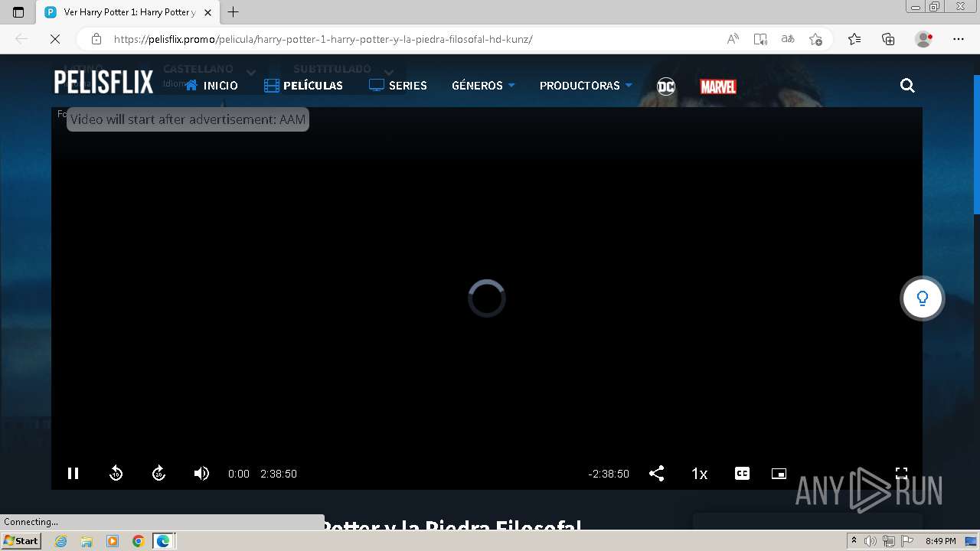The height and width of the screenshot is (551, 980).
Task: Open the Read aloud icon
Action: point(733,39)
